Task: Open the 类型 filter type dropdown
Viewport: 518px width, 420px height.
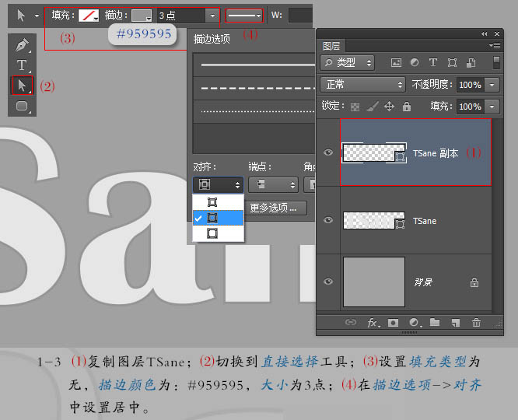Action: pyautogui.click(x=347, y=62)
